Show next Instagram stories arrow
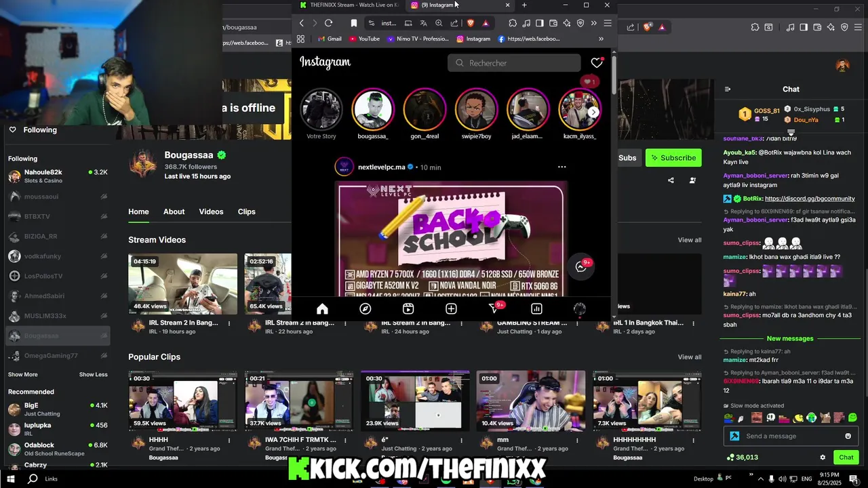Image resolution: width=868 pixels, height=488 pixels. coord(593,112)
